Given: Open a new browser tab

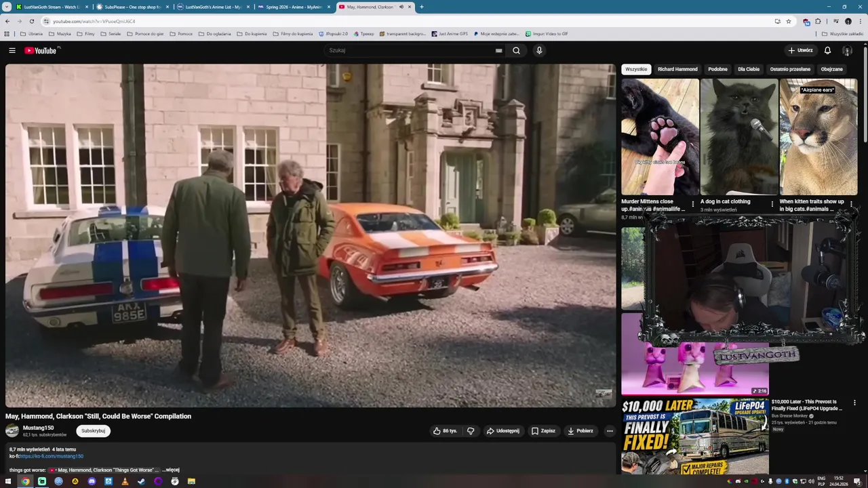Looking at the screenshot, I should coord(421,7).
